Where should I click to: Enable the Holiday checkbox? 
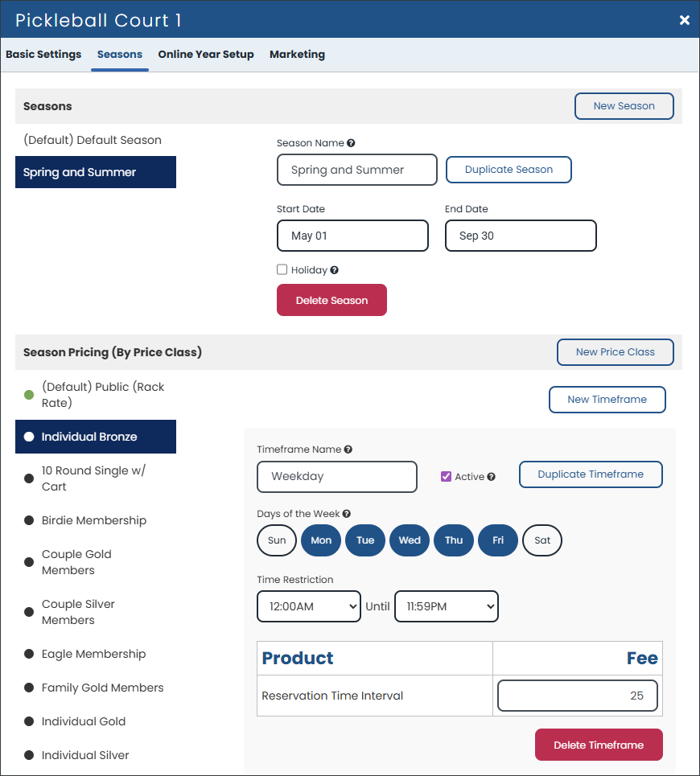(282, 269)
